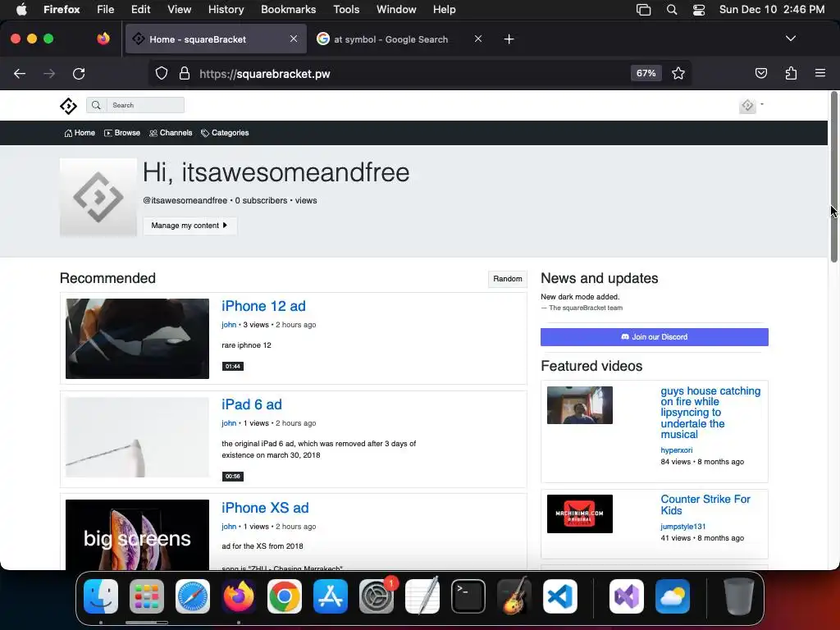This screenshot has width=840, height=630.
Task: Launch Safari from the Dock
Action: tap(193, 596)
